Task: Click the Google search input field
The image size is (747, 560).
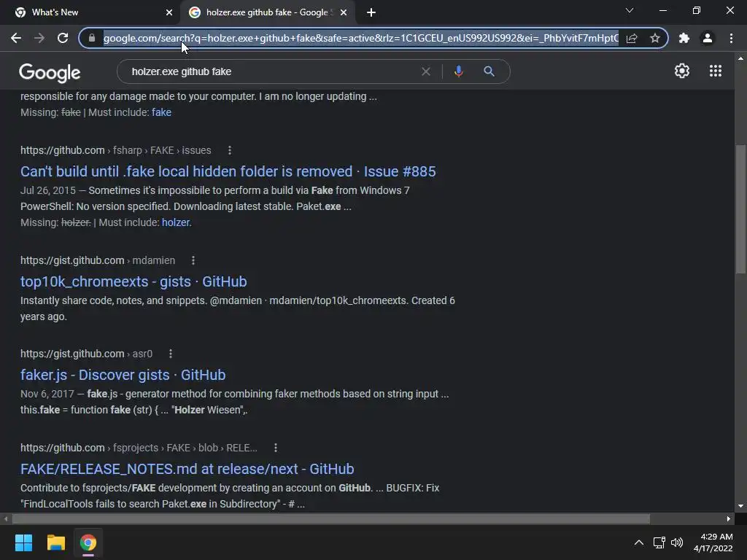Action: pos(271,71)
